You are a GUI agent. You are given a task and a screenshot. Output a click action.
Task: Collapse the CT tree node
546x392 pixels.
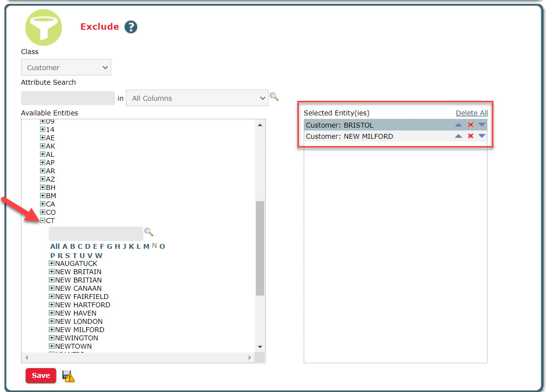(42, 221)
